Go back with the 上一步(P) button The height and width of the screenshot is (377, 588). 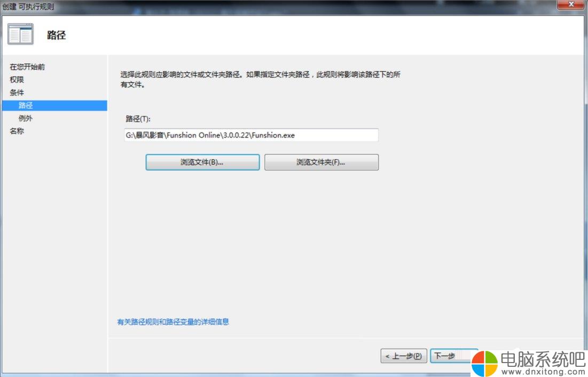(404, 356)
